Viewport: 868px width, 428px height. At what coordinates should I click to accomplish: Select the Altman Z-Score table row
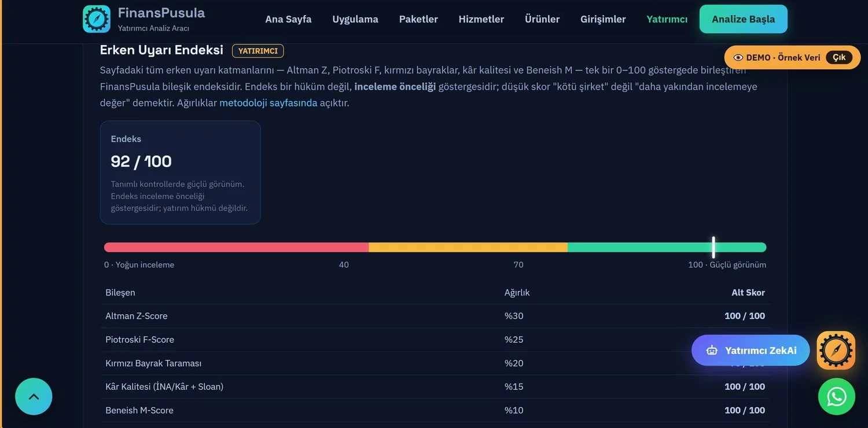[435, 316]
